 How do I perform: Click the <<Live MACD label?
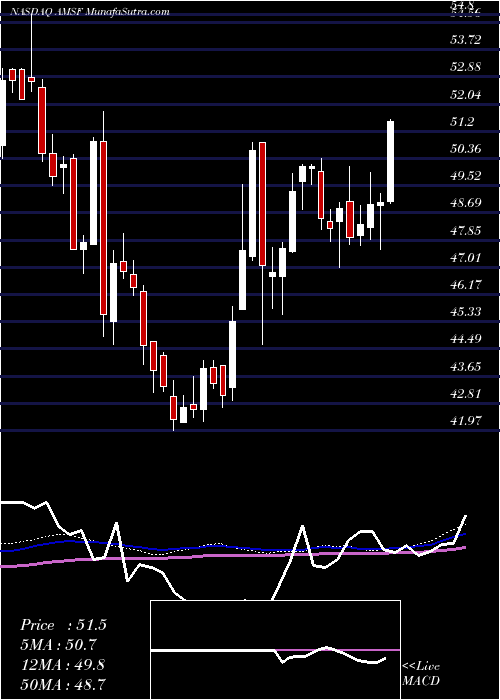point(421,674)
